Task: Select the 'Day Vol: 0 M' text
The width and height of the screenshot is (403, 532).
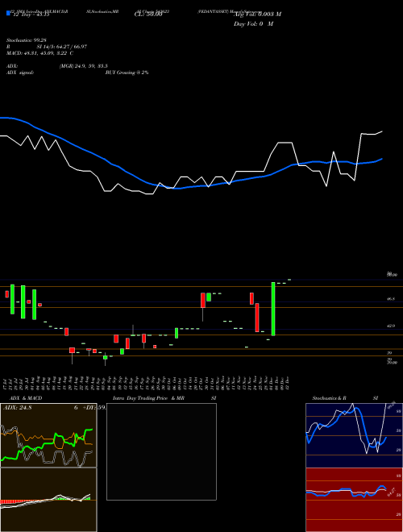Action: pyautogui.click(x=253, y=24)
